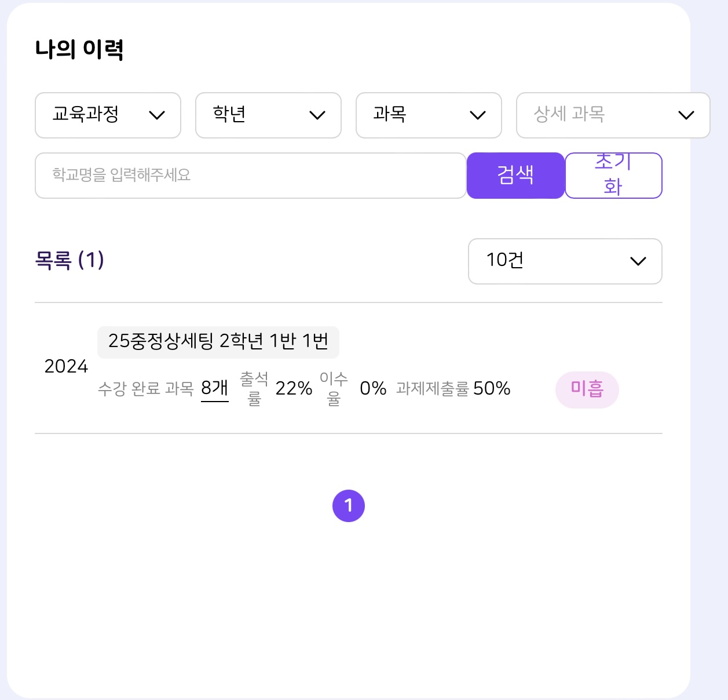Expand the 상세 과목 dropdown

pyautogui.click(x=613, y=115)
